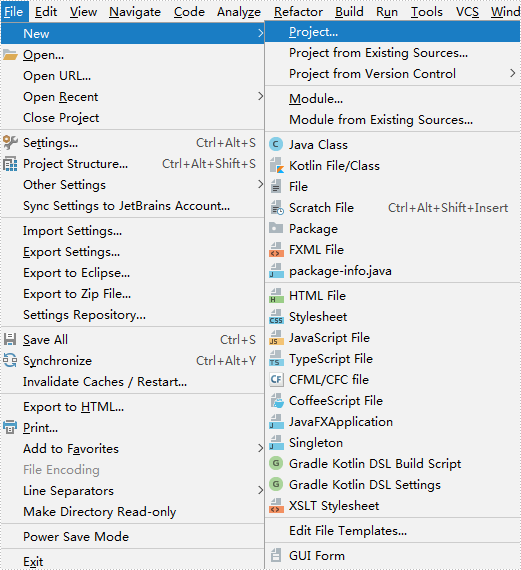Click the CFML/CFC file CF icon
The height and width of the screenshot is (570, 521).
coord(276,380)
